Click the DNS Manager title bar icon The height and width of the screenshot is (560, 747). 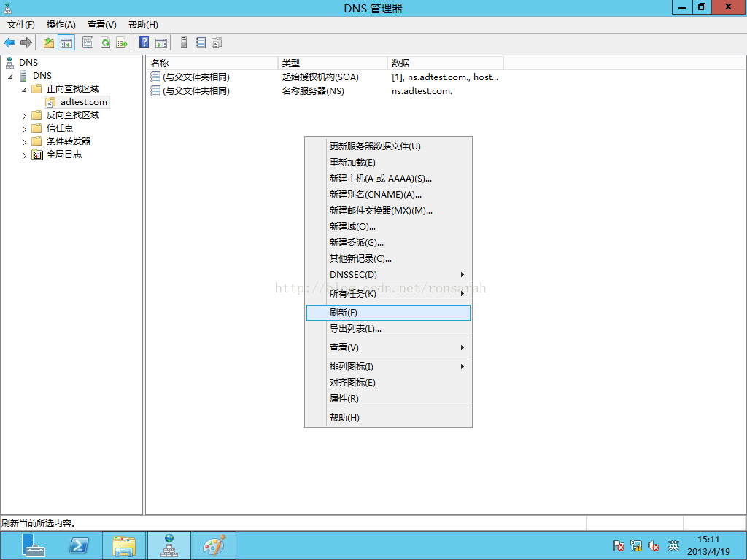coord(7,8)
